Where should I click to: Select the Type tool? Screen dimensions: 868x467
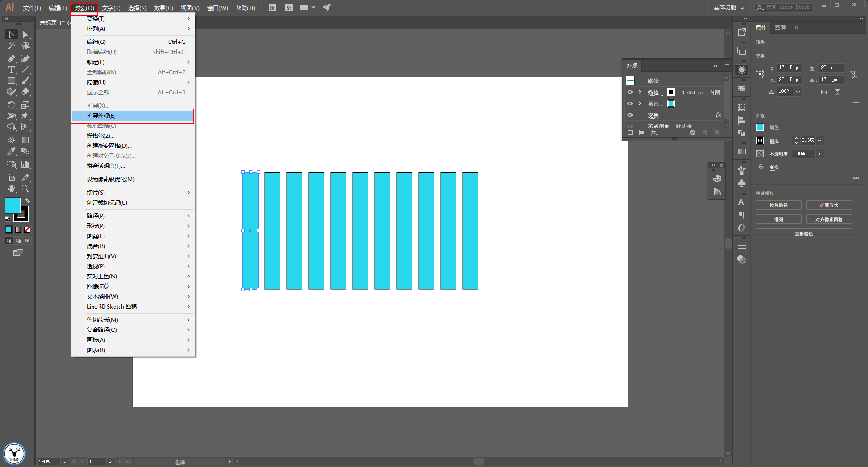[x=11, y=70]
